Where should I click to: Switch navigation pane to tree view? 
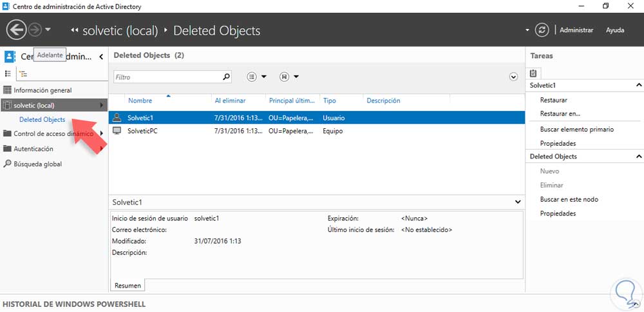pos(23,73)
